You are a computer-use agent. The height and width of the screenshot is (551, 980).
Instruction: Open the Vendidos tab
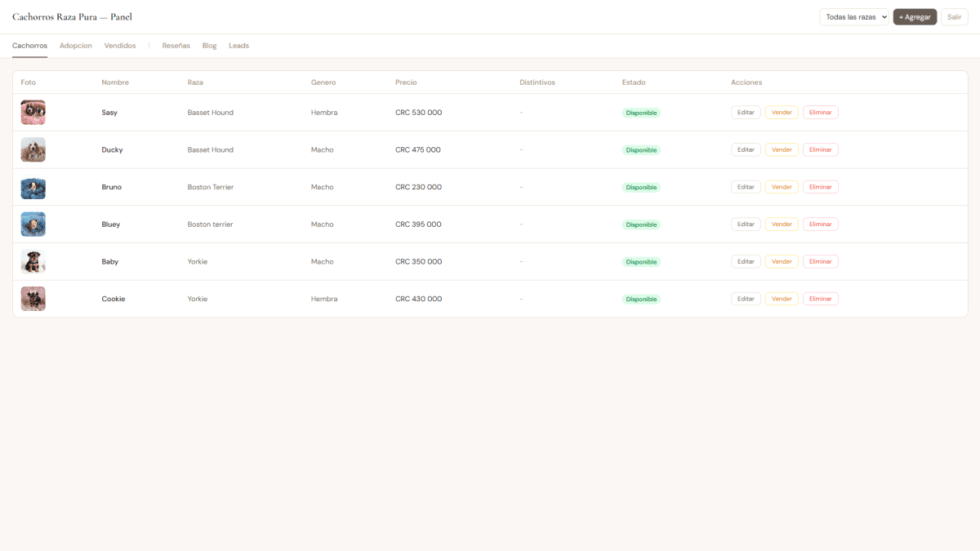(x=120, y=46)
